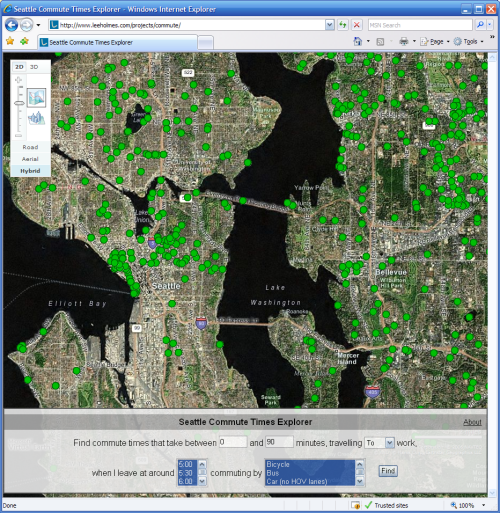
Task: Select the flat map view icon
Action: click(36, 98)
